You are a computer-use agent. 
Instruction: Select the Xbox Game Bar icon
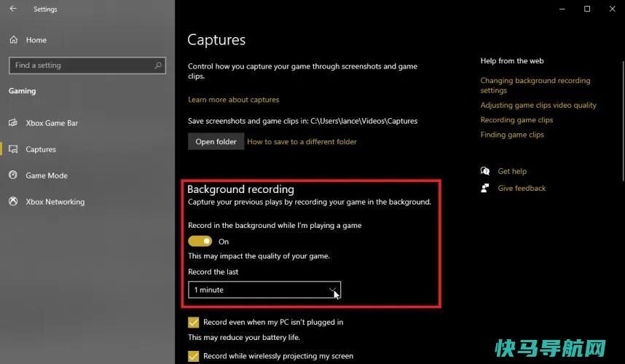[13, 122]
